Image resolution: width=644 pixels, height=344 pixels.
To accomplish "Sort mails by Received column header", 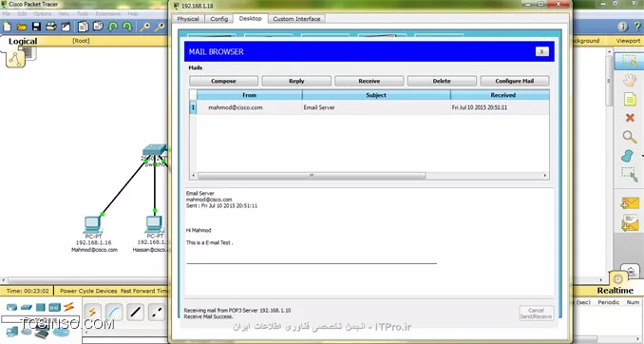I will click(500, 95).
